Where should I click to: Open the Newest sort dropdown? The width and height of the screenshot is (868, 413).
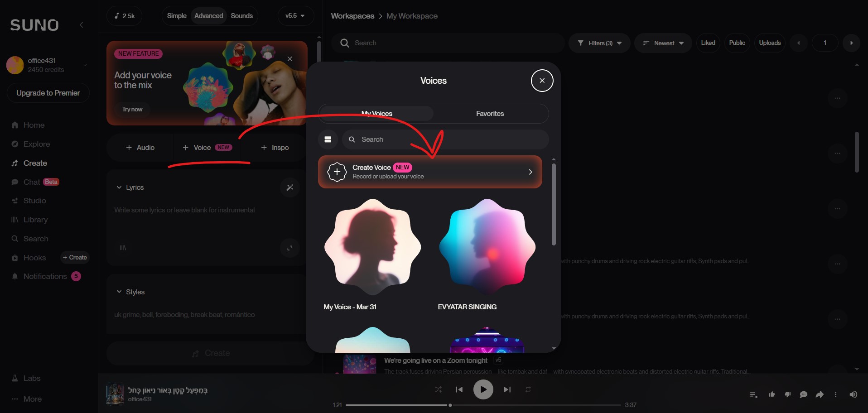663,43
